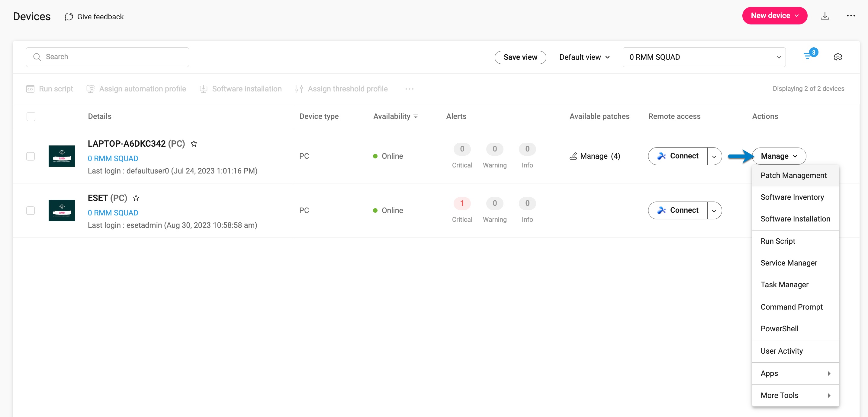Screen dimensions: 868x417
Task: Open table settings via gear icon
Action: [x=838, y=57]
